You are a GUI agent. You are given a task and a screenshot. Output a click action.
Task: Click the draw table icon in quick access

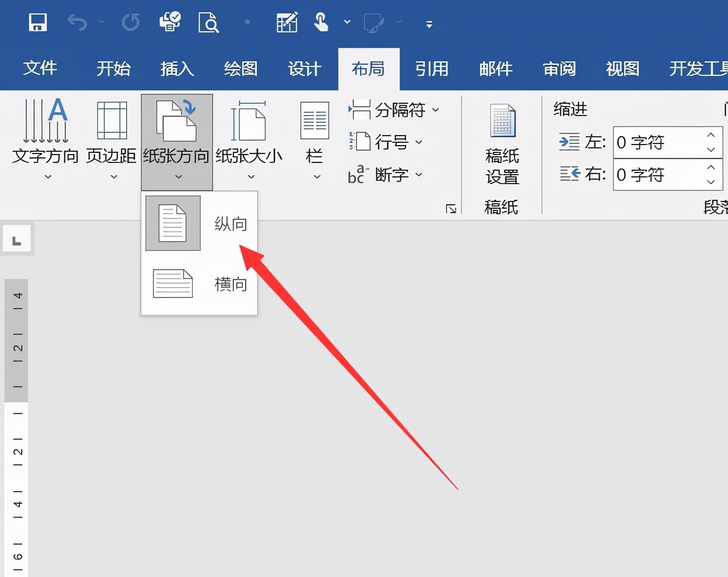click(287, 23)
